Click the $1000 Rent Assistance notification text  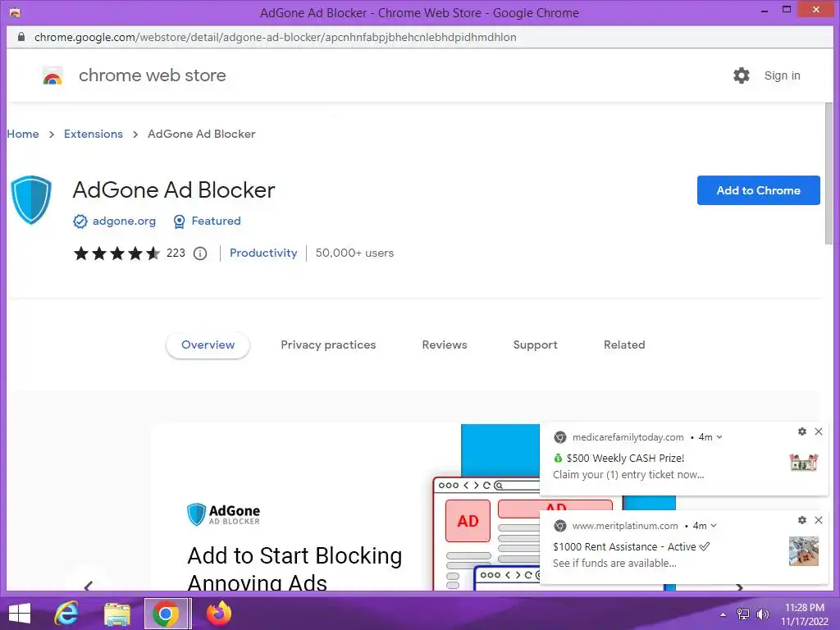(x=624, y=547)
